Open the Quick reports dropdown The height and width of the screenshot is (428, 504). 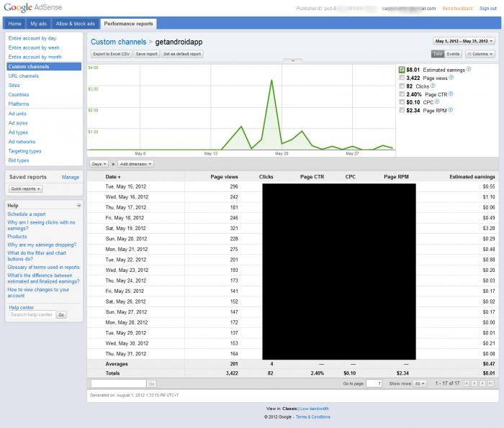point(25,188)
